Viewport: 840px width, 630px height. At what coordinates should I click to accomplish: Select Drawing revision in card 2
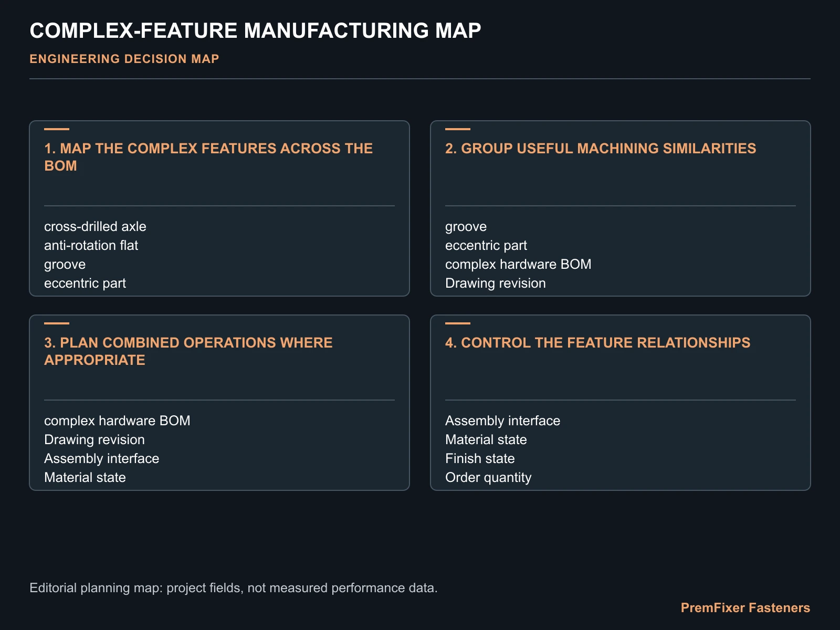(x=496, y=283)
